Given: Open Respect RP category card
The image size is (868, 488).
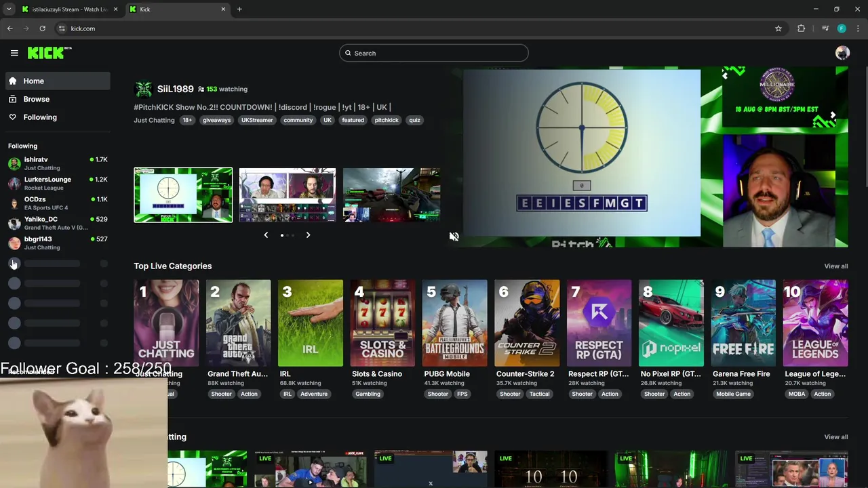Looking at the screenshot, I should point(599,323).
